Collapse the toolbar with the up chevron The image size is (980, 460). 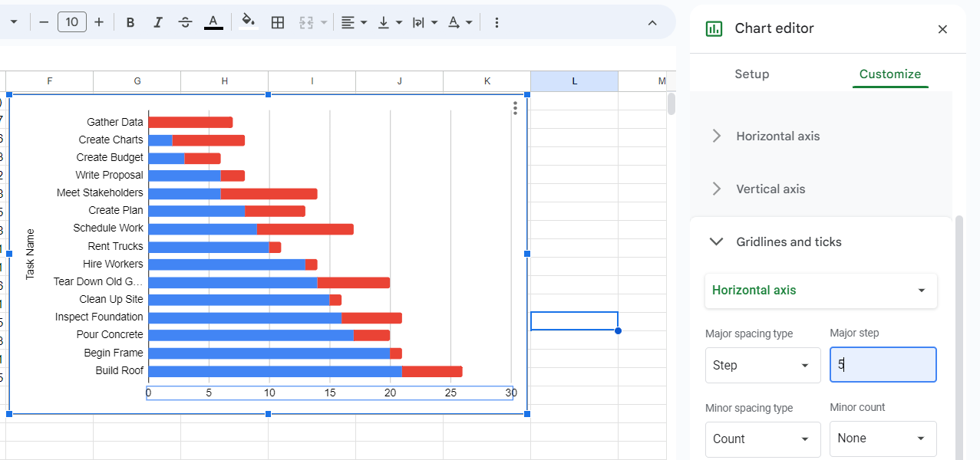[x=652, y=22]
